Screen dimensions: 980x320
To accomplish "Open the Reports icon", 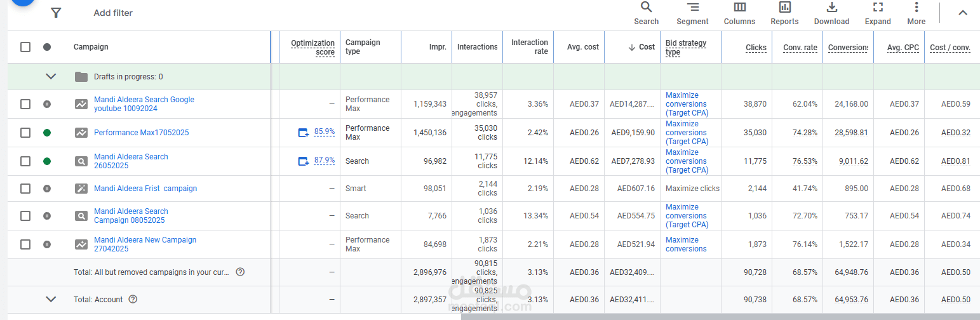I will 784,13.
